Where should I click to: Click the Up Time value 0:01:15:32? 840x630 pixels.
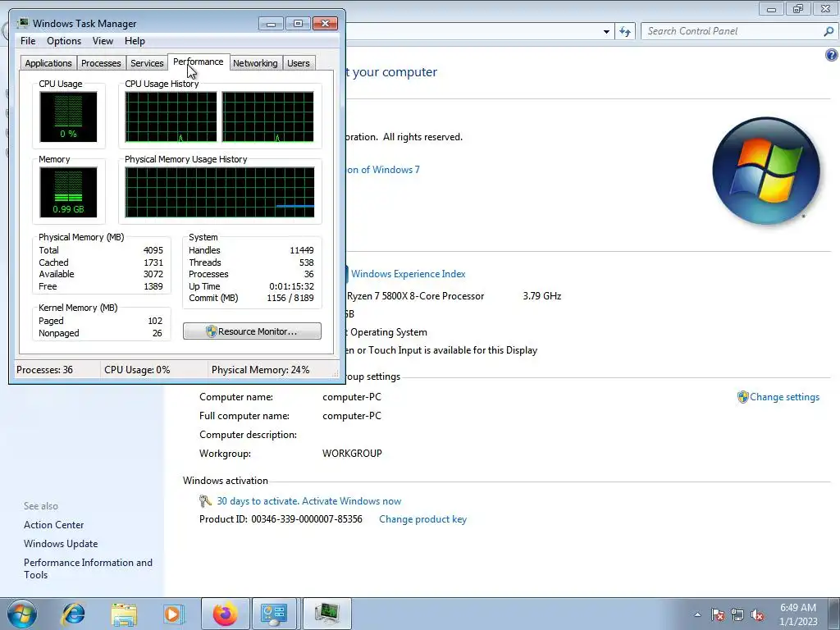point(291,286)
